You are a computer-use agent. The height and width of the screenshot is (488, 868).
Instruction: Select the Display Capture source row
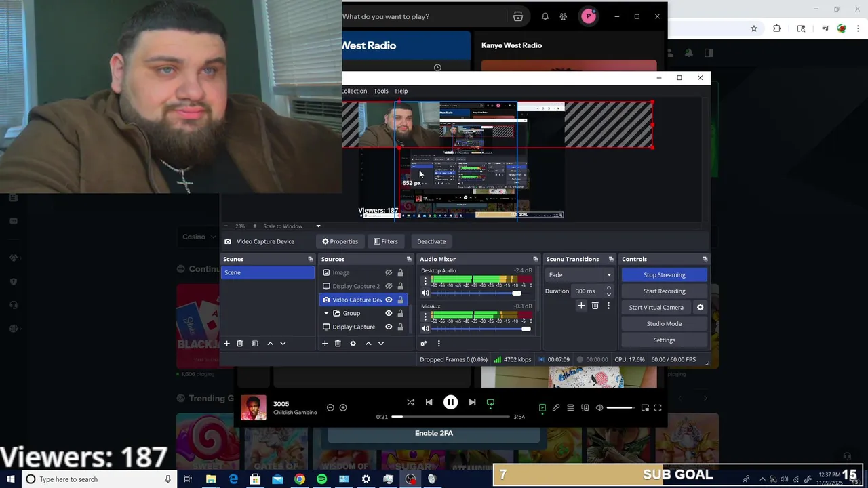[x=364, y=327]
